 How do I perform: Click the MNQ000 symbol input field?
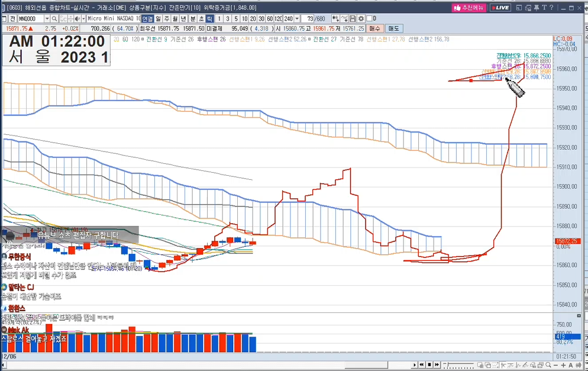31,19
